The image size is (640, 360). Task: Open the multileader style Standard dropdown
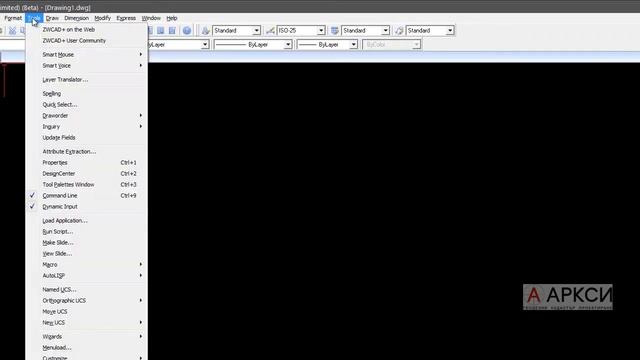click(450, 31)
